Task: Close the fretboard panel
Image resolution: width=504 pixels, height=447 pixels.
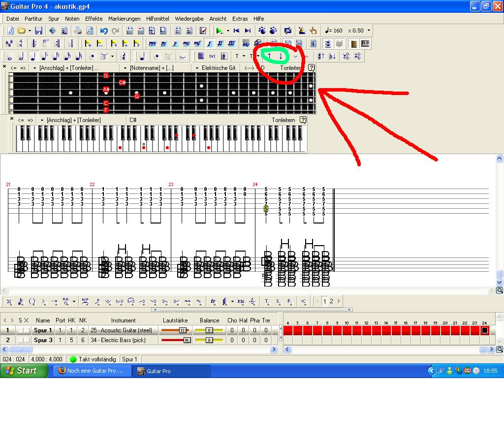Action: (x=4, y=66)
